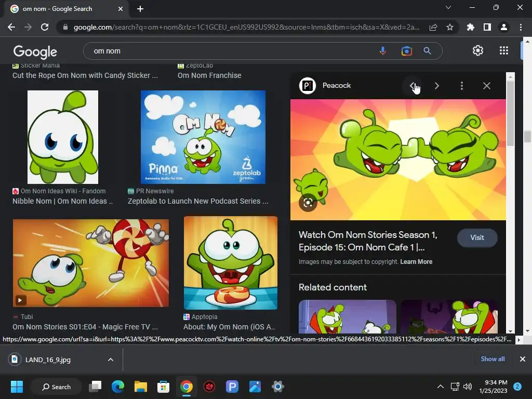Open Google quick settings gear
This screenshot has height=399, width=532.
click(x=478, y=50)
